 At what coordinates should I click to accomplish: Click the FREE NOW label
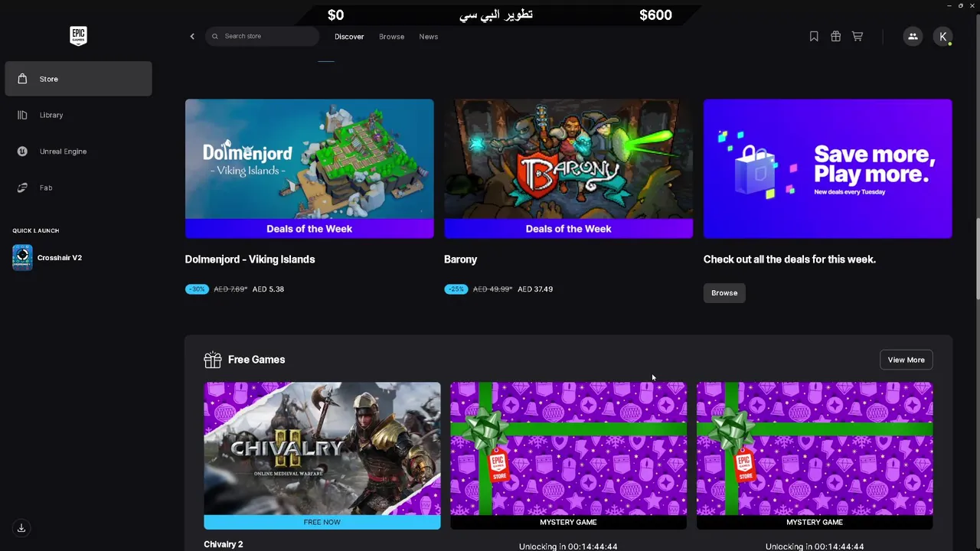coord(322,522)
